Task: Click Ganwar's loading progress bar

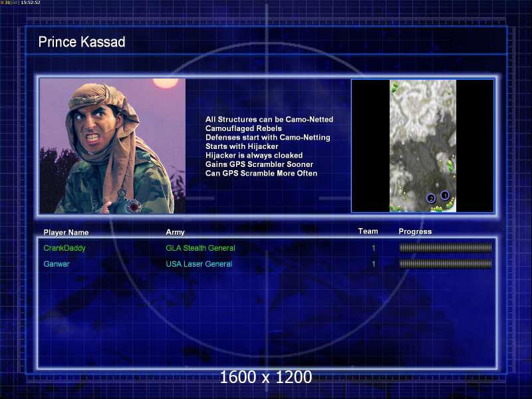Action: click(x=445, y=264)
